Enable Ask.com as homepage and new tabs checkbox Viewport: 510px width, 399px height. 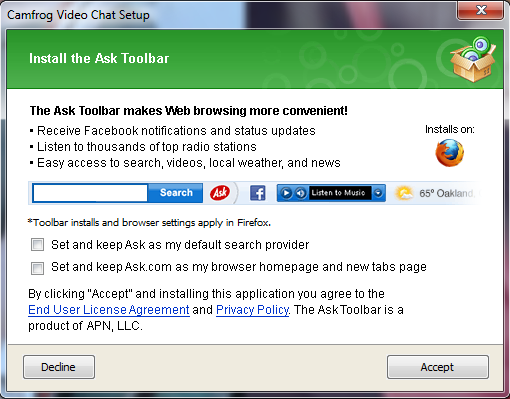37,268
